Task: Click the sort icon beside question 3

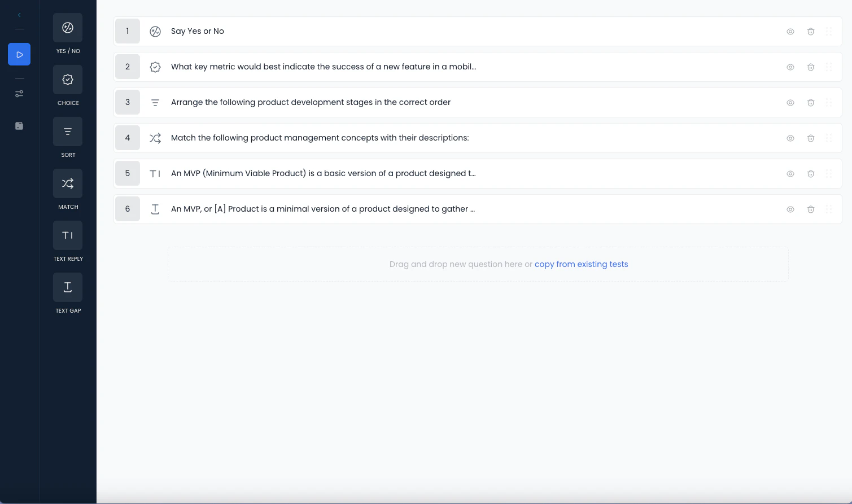Action: click(155, 102)
